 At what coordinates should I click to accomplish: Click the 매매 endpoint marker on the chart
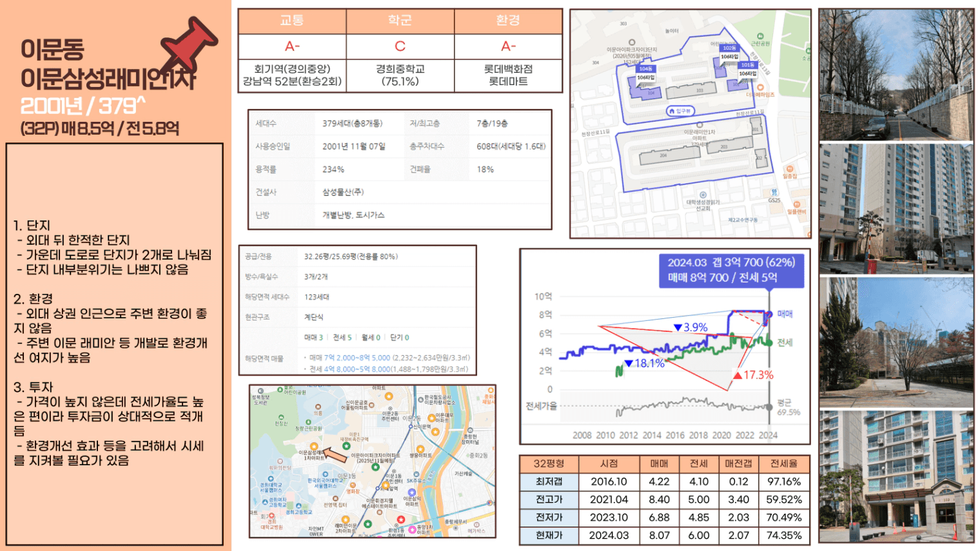(769, 314)
